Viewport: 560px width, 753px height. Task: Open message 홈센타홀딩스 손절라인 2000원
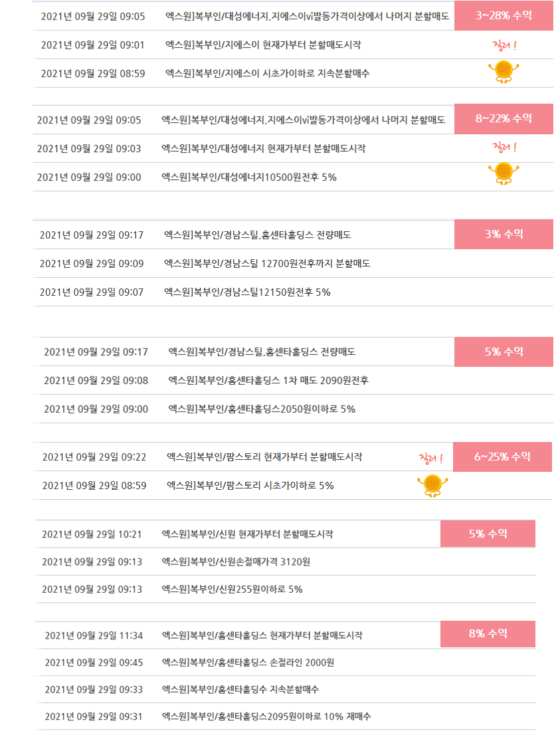click(248, 663)
